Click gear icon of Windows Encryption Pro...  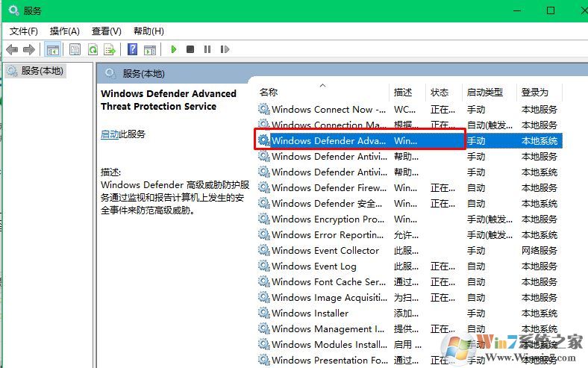pos(264,219)
